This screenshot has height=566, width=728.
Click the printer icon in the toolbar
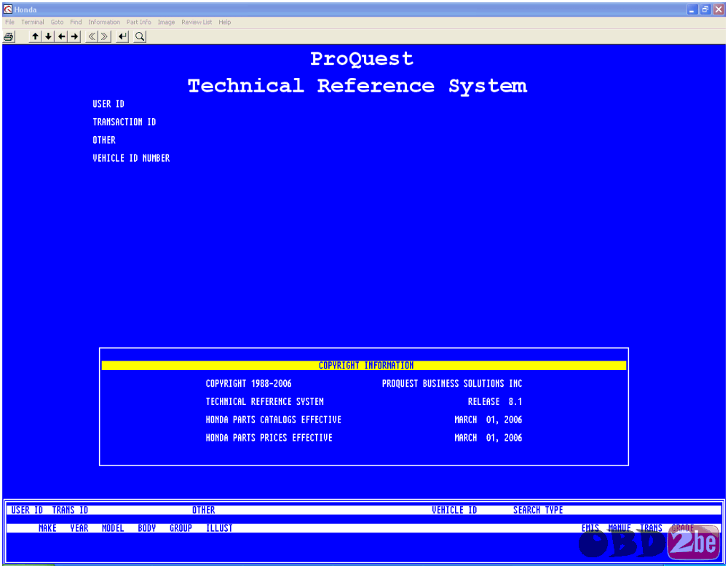9,36
